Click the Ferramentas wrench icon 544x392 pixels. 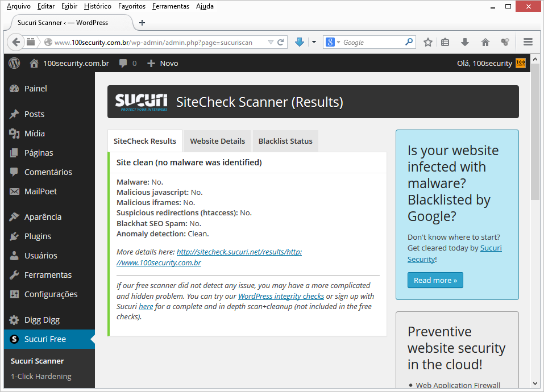[14, 275]
